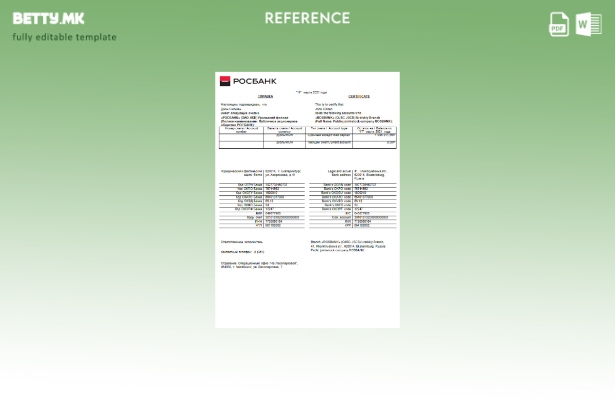This screenshot has height=400, width=615.
Task: Click the English bank address at bottom right
Action: 350,246
